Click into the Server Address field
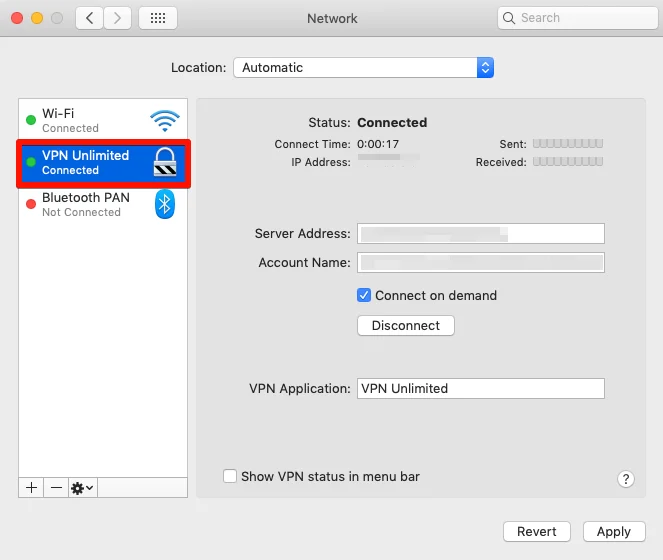The height and width of the screenshot is (560, 663). (x=480, y=234)
